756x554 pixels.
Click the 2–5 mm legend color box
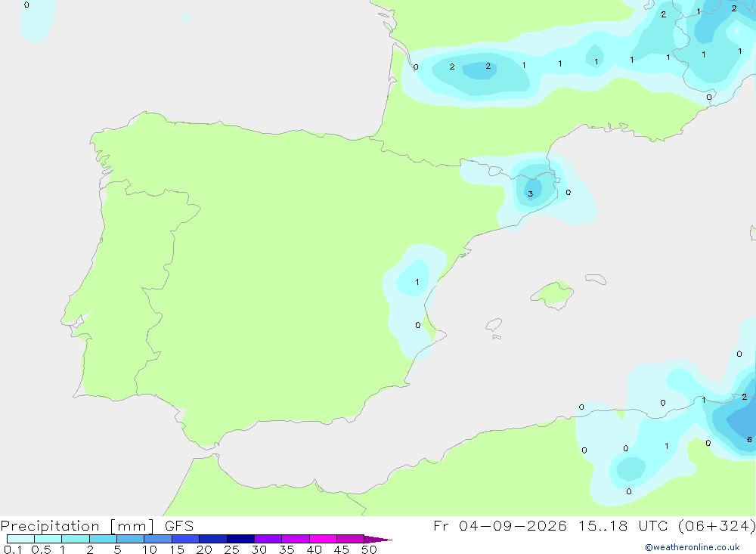[x=103, y=539]
